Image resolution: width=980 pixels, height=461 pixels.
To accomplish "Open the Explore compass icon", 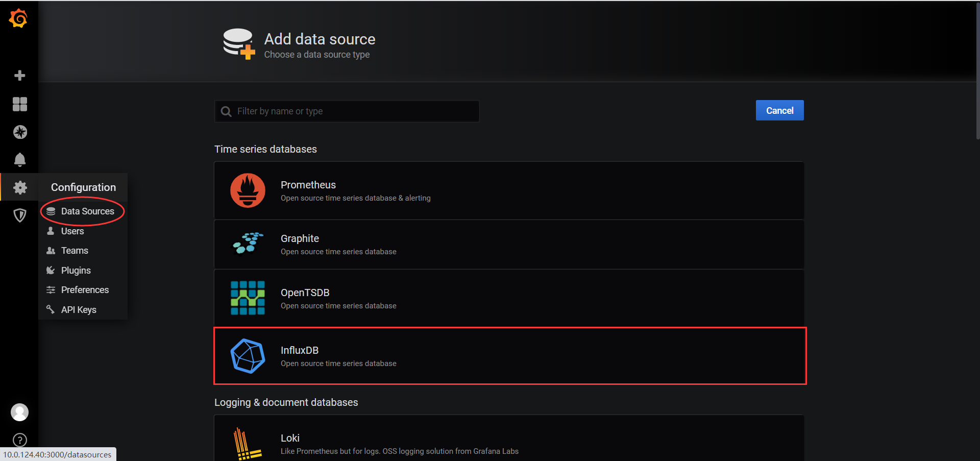I will [x=20, y=132].
